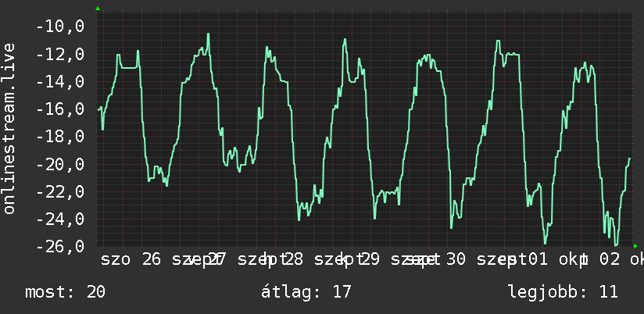Click the -12,0 y-axis label
This screenshot has width=644, height=314.
[60, 54]
